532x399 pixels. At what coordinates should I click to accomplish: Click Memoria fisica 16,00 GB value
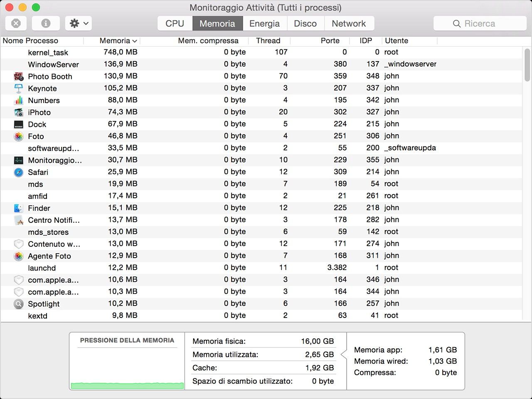(318, 341)
